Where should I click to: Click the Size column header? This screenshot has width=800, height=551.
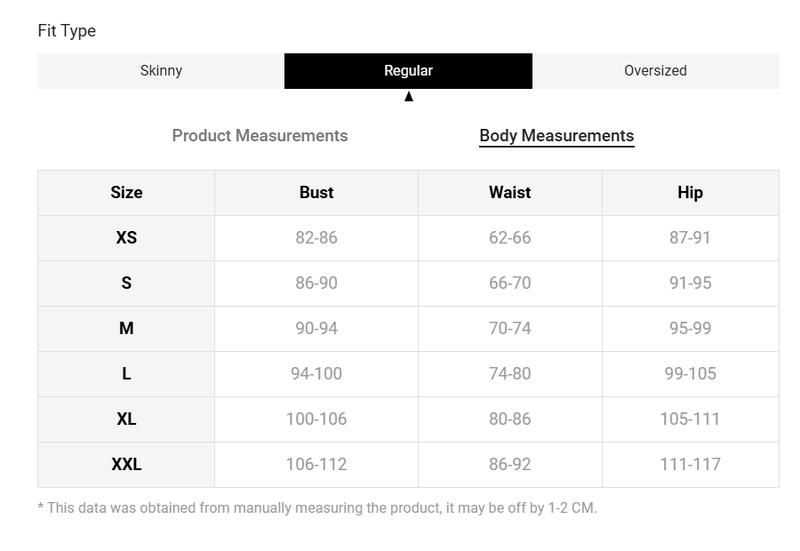[126, 193]
